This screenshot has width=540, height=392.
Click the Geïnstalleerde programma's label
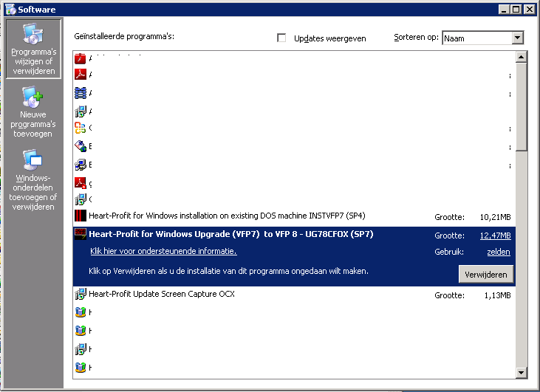tap(124, 36)
